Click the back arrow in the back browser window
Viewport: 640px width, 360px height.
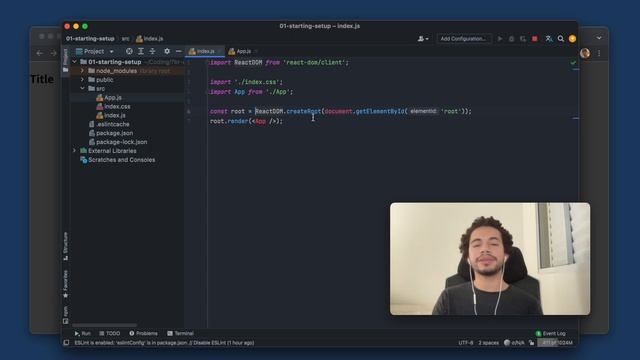coord(40,53)
